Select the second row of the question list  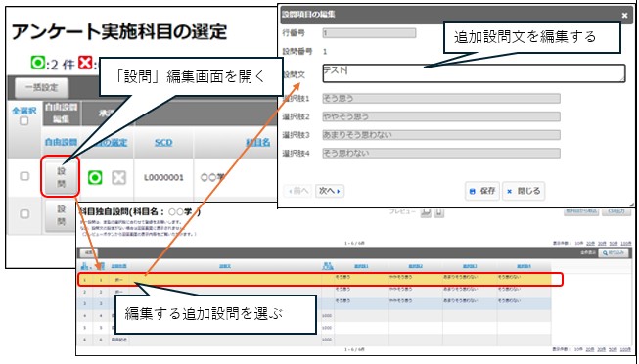click(x=314, y=292)
